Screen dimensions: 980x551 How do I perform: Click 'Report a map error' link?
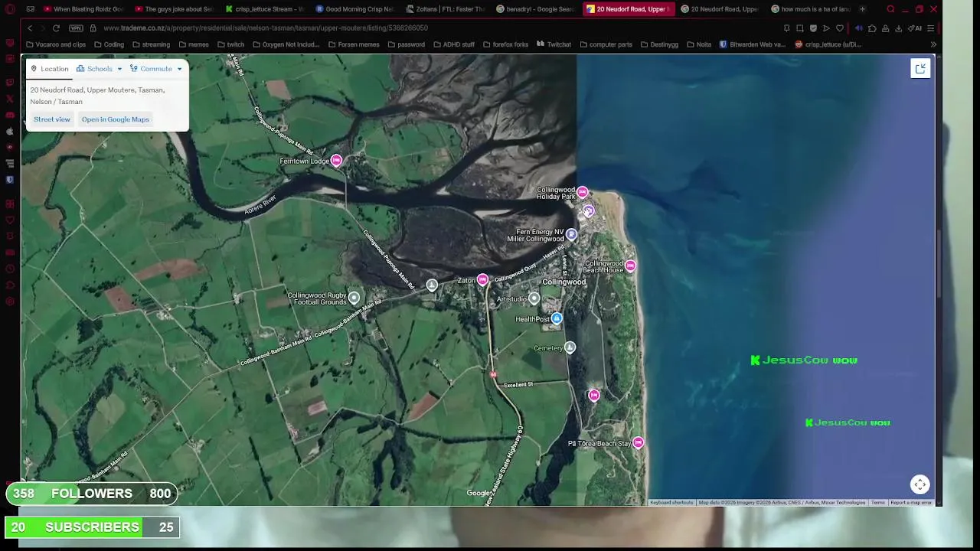911,503
